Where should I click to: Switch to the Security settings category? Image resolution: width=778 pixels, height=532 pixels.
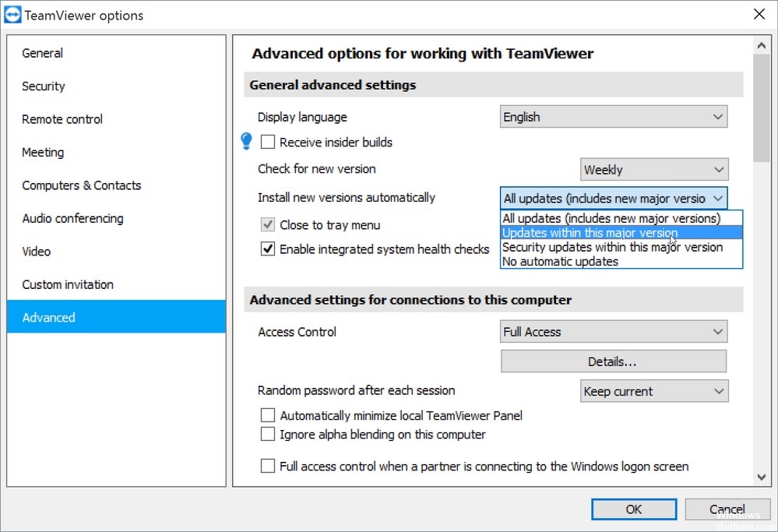44,86
